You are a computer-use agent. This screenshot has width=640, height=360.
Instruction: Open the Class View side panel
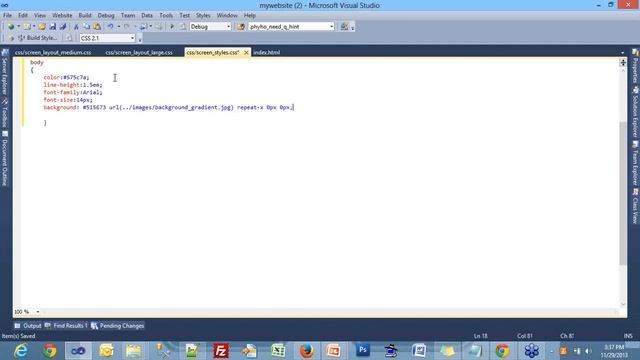(x=635, y=207)
